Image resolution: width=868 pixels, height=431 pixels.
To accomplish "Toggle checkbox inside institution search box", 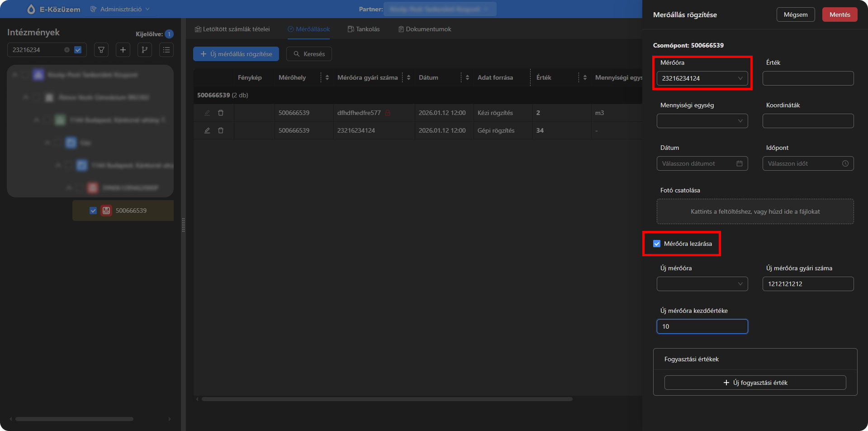I will [78, 50].
